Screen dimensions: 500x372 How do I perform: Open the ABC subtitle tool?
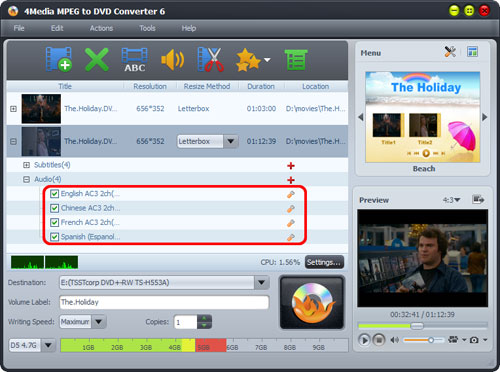[134, 60]
